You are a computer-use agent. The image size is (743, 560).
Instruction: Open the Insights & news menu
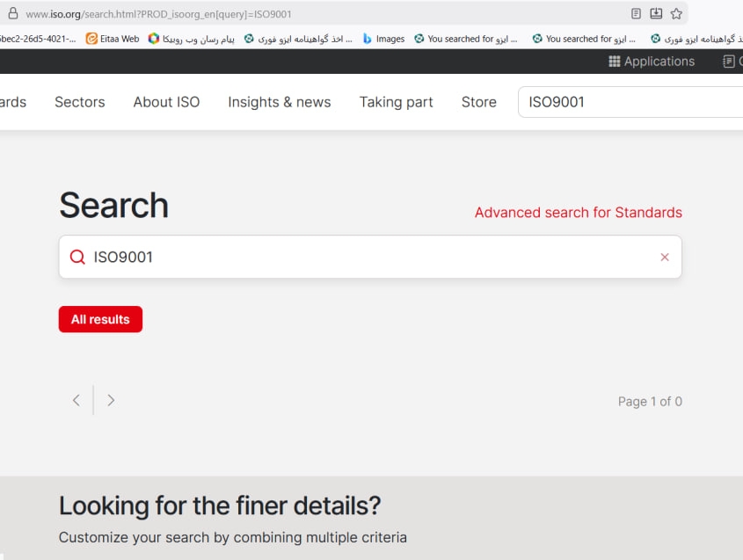tap(279, 102)
